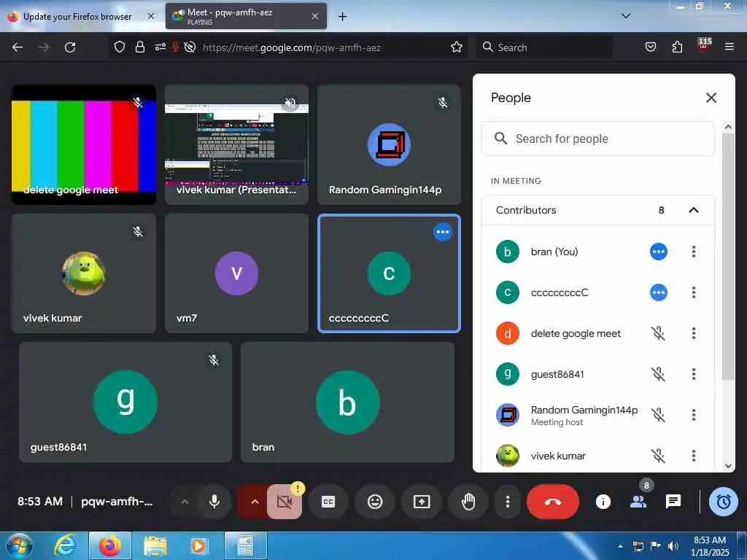Screen dimensions: 747x560
Task: Open more actions for Random Gamingin144p
Action: click(694, 415)
